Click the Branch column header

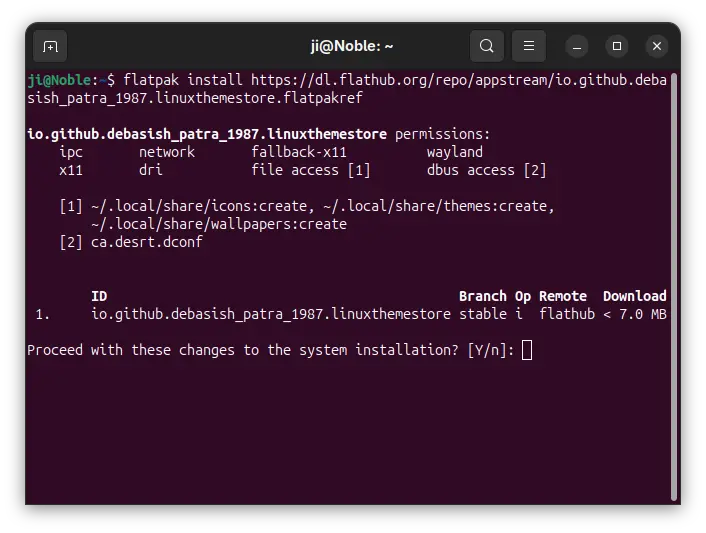(483, 296)
